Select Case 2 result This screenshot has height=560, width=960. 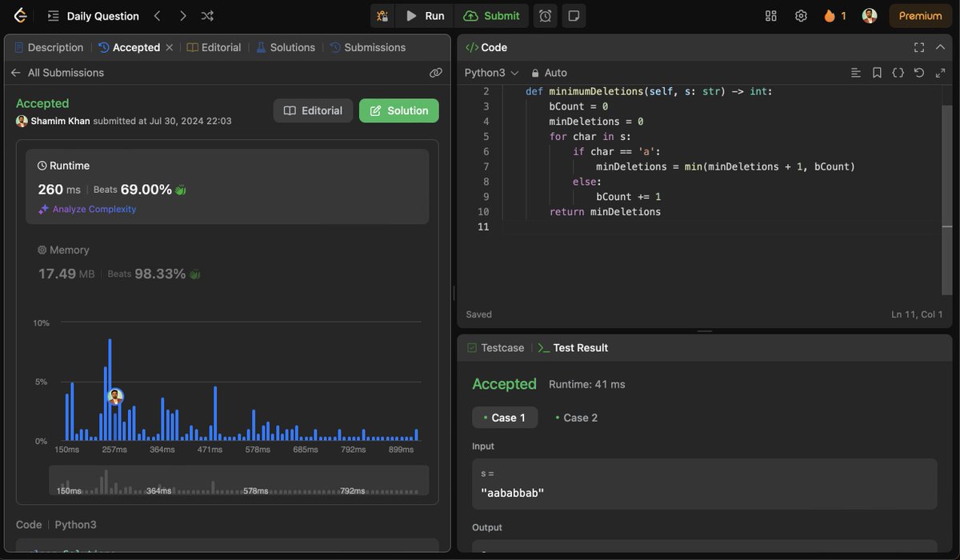[576, 418]
